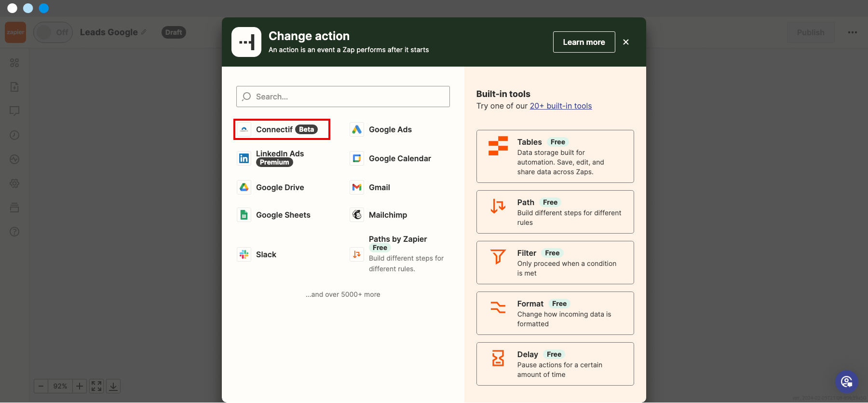Click the Publish button
Viewport: 868px width, 403px height.
pos(811,32)
